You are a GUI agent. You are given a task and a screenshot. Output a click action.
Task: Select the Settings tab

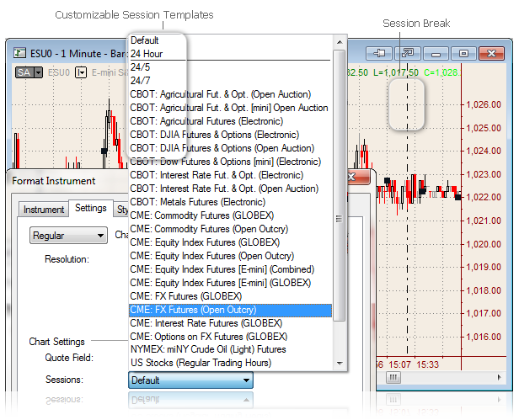click(90, 208)
